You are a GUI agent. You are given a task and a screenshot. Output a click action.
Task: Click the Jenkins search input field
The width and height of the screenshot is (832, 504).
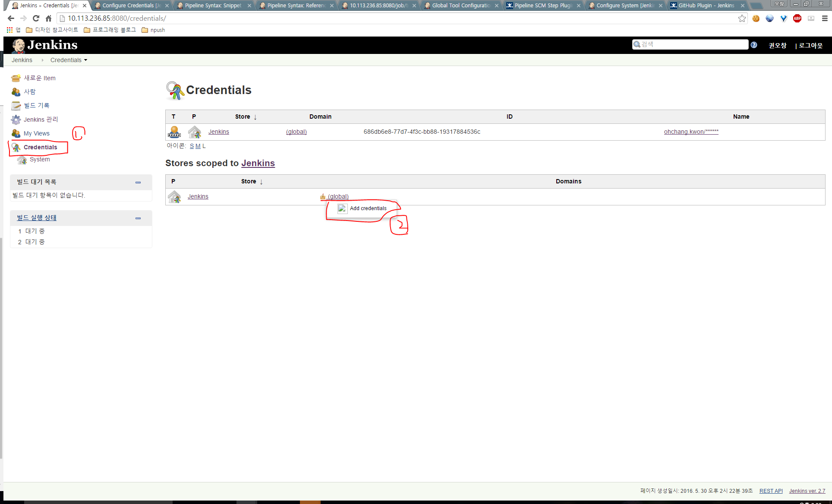click(x=693, y=44)
